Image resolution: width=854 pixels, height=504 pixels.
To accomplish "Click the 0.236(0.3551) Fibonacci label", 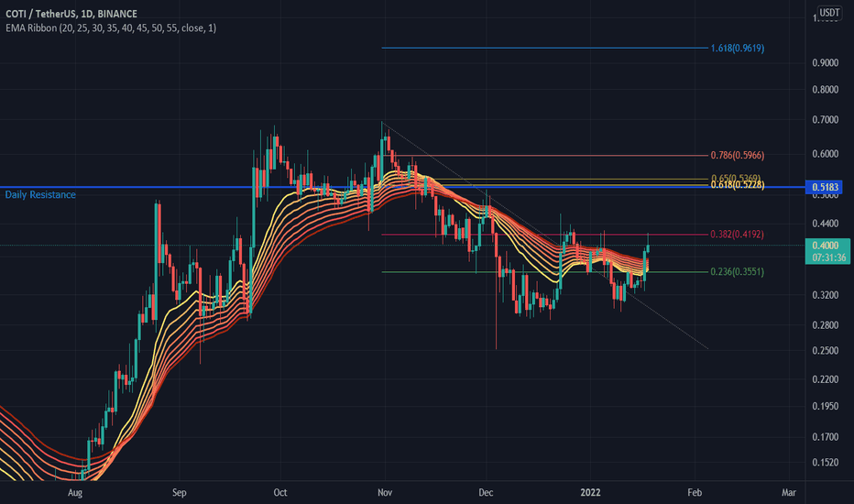I will point(738,271).
